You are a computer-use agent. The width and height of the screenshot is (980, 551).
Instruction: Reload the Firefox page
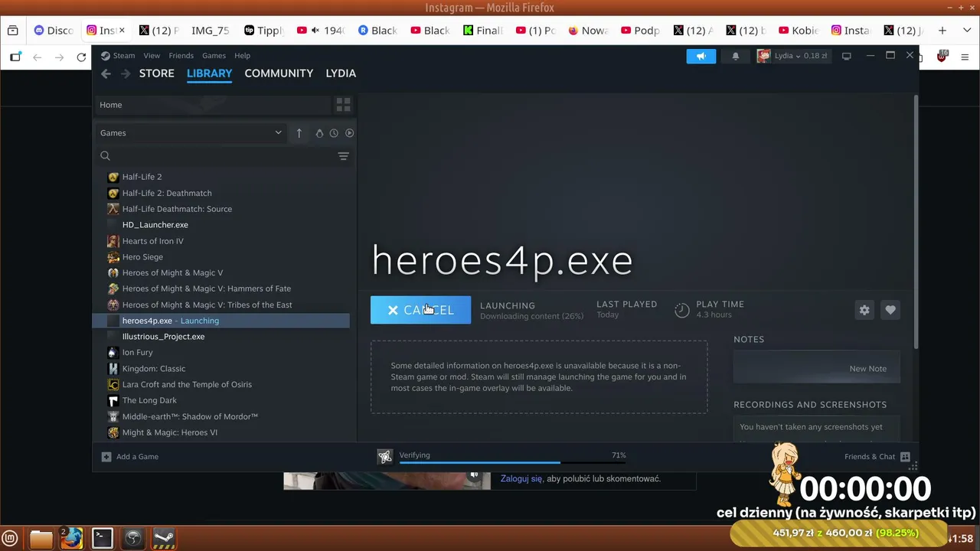[x=81, y=57]
